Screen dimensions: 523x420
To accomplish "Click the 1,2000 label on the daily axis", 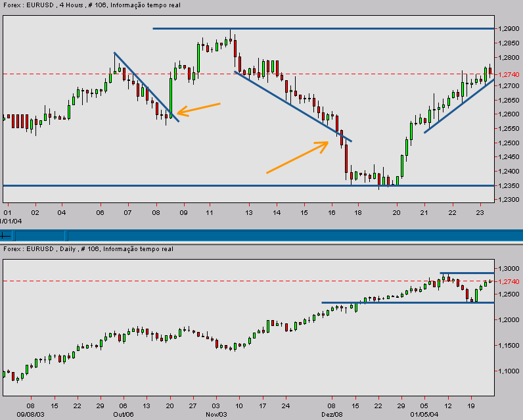I will (509, 319).
